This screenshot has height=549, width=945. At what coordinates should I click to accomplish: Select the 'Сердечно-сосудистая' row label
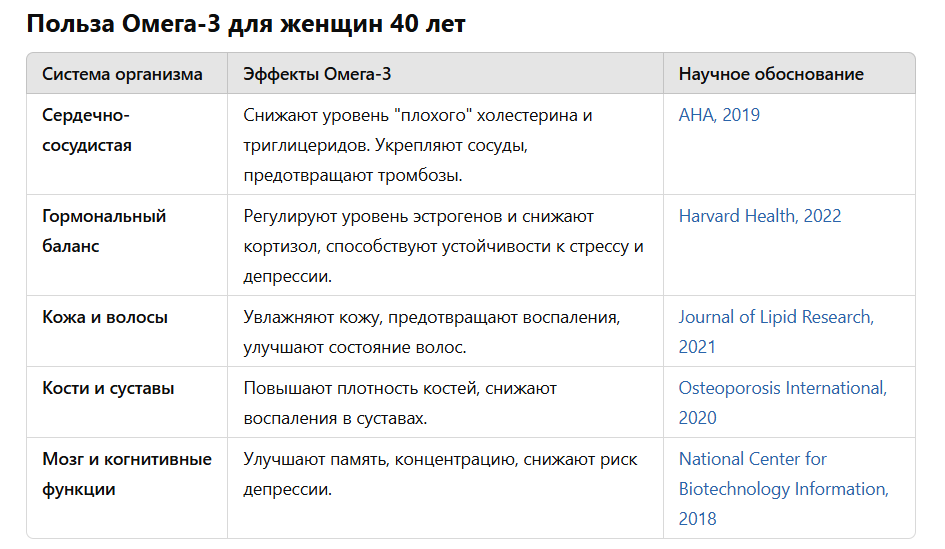tap(87, 130)
